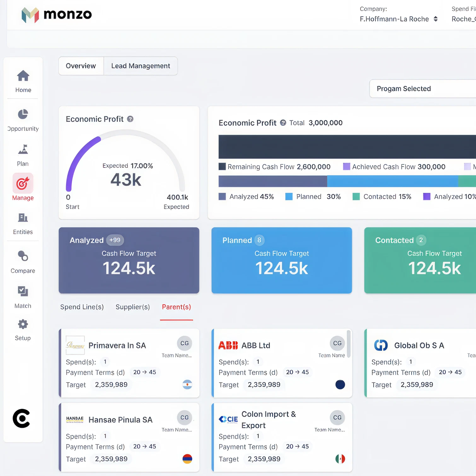Click ABB Ltd card scrollbar
Image resolution: width=476 pixels, height=476 pixels.
click(349, 344)
